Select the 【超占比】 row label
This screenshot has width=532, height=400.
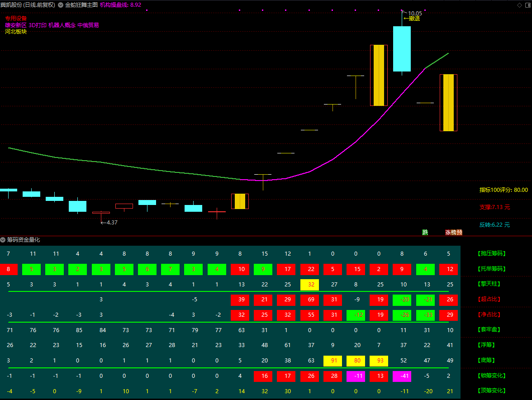tap(489, 299)
